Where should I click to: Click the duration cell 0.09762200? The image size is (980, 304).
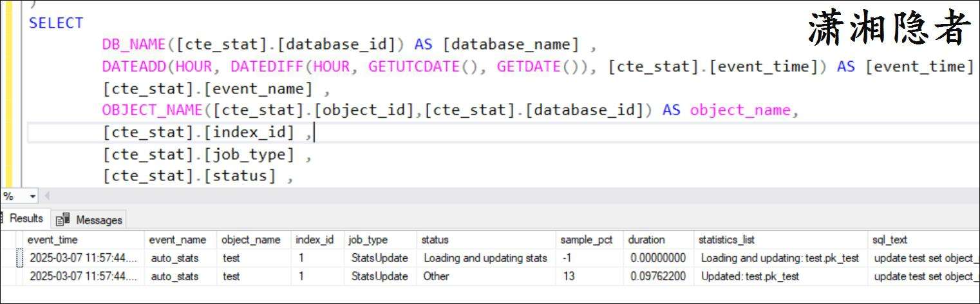point(658,276)
